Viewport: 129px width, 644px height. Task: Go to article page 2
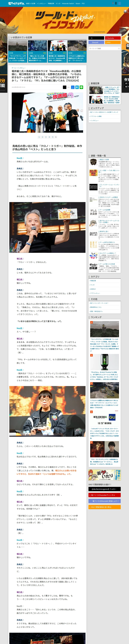pos(42,137)
